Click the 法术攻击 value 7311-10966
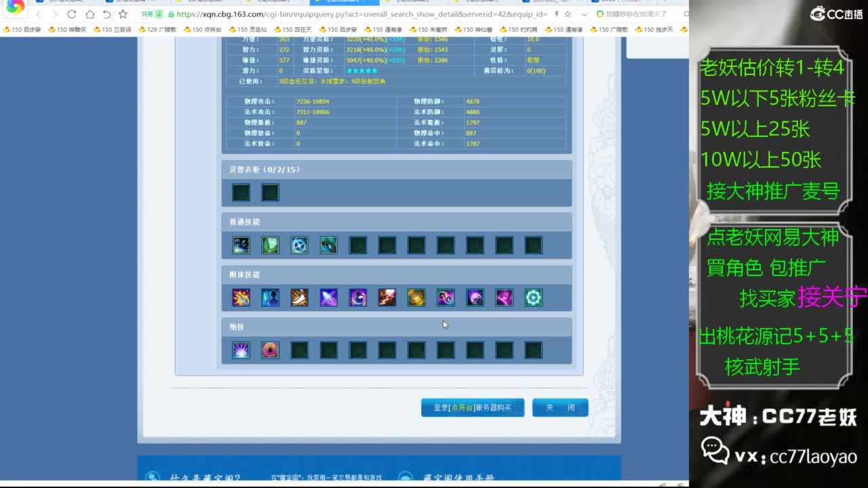 coord(313,112)
